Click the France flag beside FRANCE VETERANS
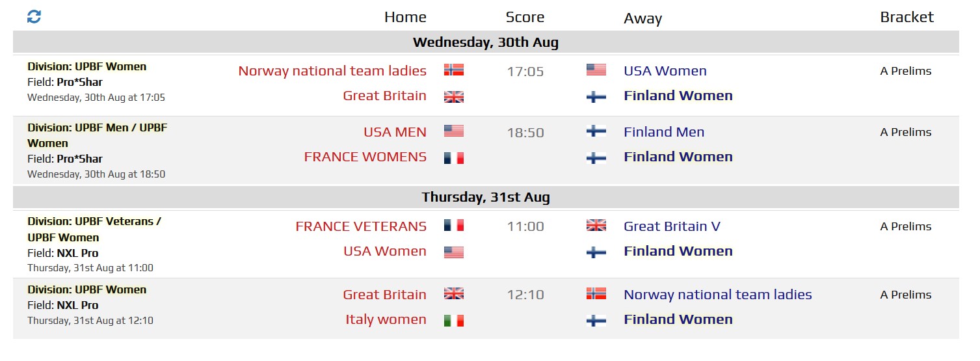 454,226
